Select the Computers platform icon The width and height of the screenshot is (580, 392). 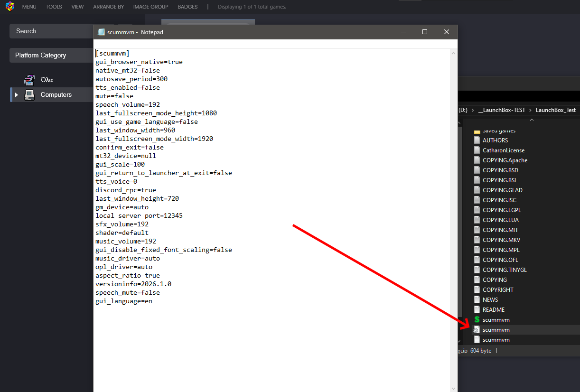[29, 95]
